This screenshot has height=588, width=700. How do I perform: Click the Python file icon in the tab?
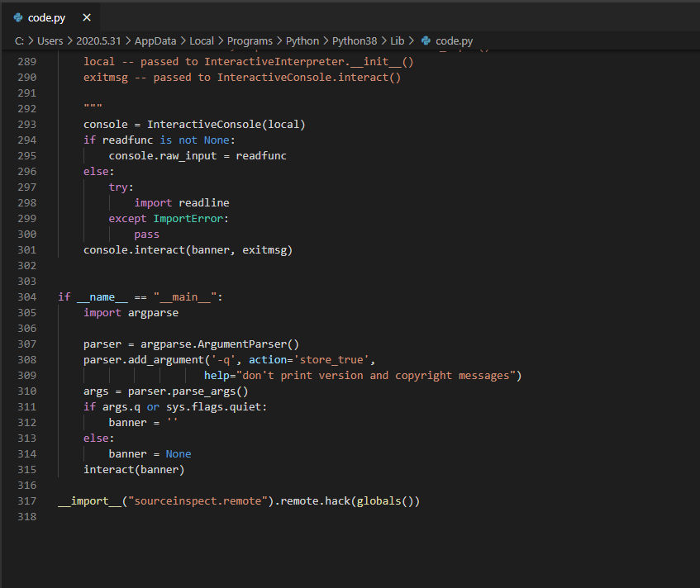[18, 17]
